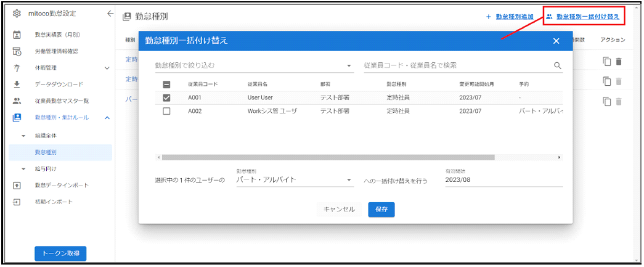Check the checkbox for employee A002
Image resolution: width=644 pixels, height=267 pixels.
[166, 112]
